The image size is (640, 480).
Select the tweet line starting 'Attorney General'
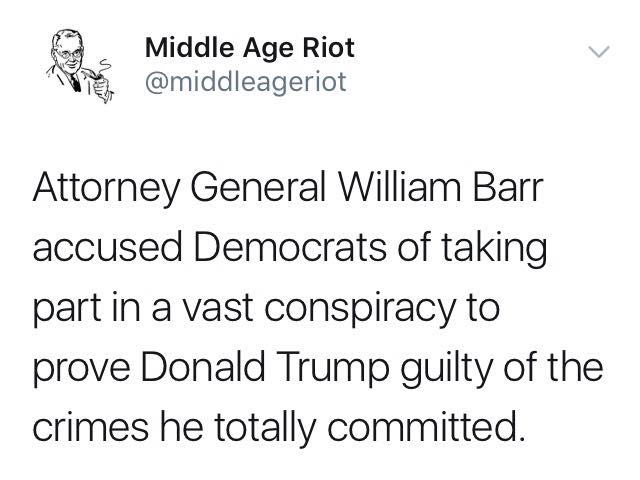288,189
